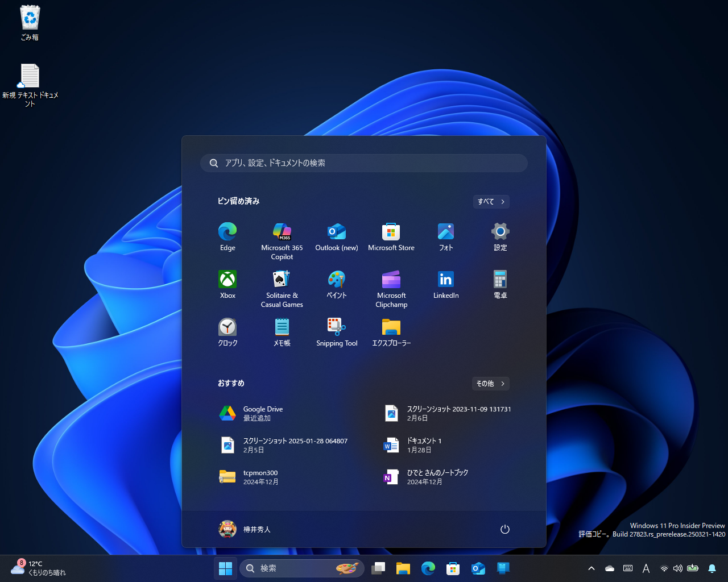
Task: Open the LinkedIn app
Action: coord(446,285)
